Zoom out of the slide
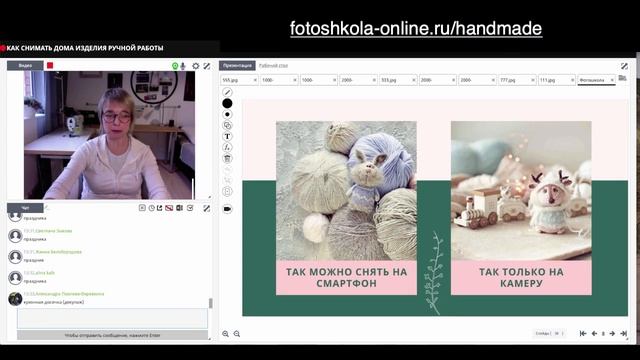Image resolution: width=640 pixels, height=360 pixels. [x=237, y=334]
